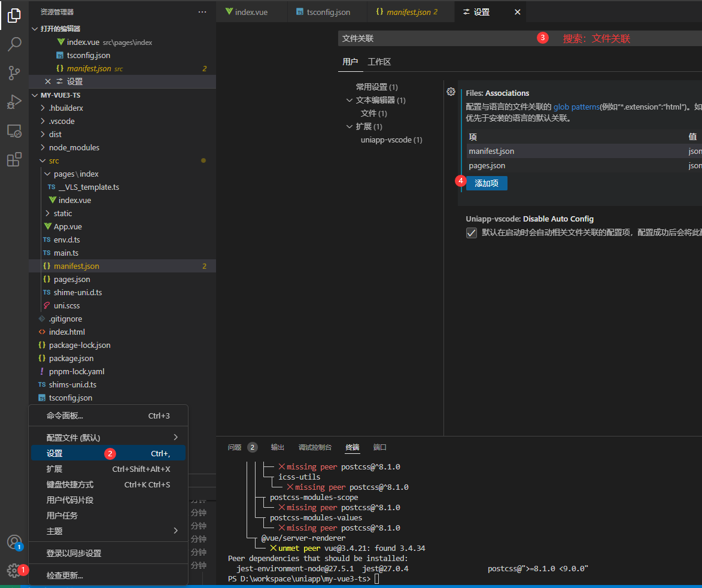Collapse the 文本编辑器 settings category

point(350,101)
